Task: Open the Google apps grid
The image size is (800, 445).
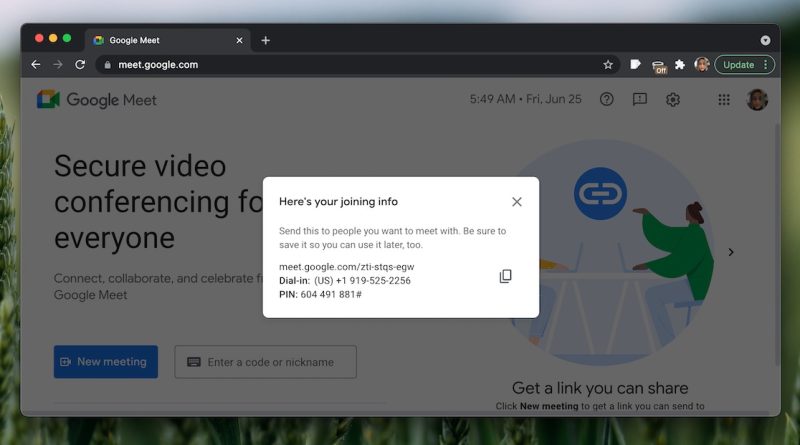Action: [724, 100]
